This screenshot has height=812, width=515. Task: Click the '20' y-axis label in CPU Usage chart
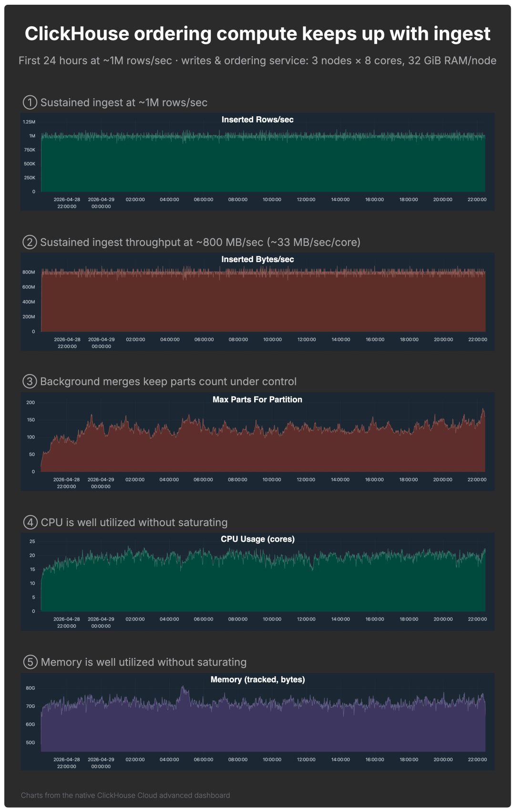(x=32, y=555)
